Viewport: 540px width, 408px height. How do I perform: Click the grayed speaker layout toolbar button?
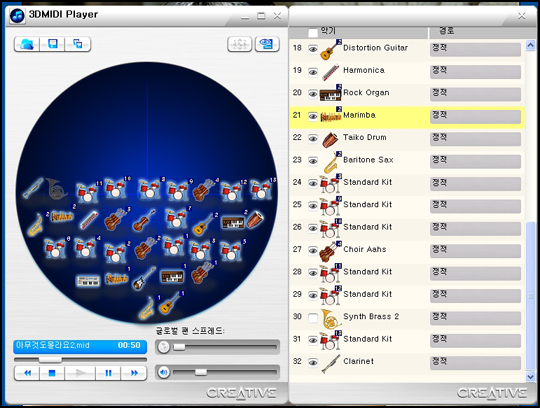point(239,44)
